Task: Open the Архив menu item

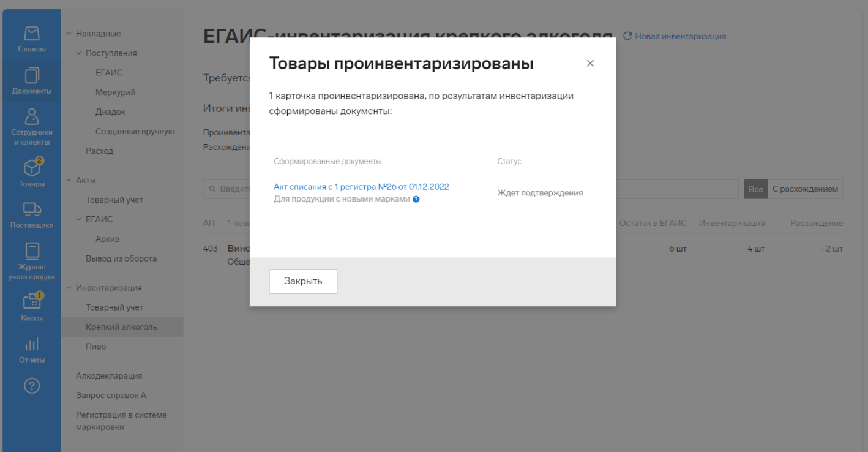Action: tap(108, 239)
